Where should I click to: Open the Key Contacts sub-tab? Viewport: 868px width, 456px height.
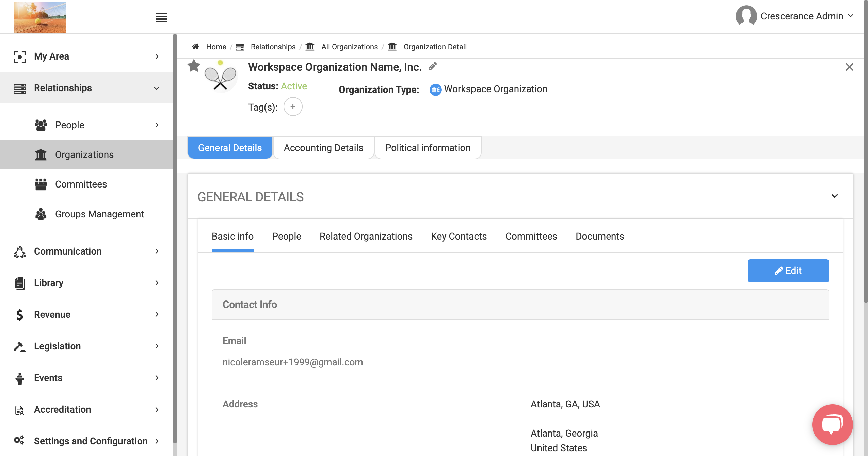point(459,237)
